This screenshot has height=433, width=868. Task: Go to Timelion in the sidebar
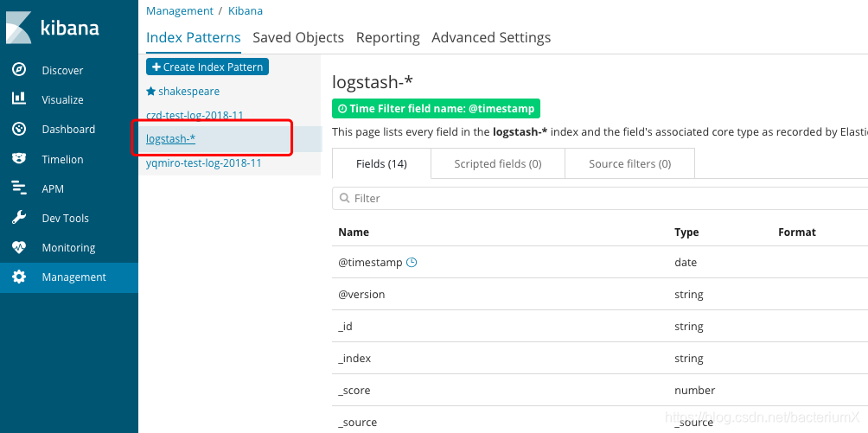(x=62, y=160)
